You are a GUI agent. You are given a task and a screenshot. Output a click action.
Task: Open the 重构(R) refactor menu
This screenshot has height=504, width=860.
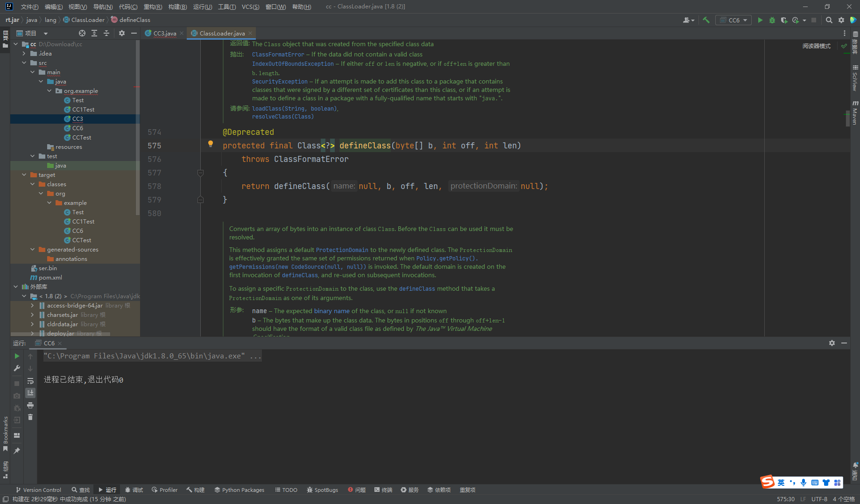coord(153,7)
